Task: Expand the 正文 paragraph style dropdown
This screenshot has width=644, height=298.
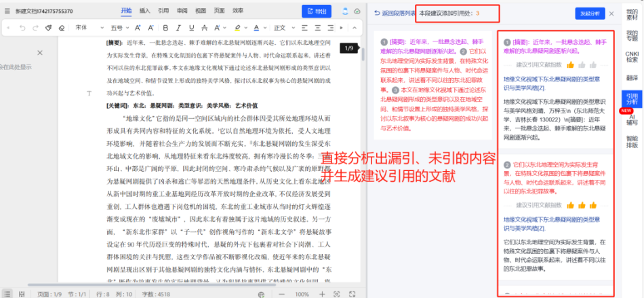Action: click(x=283, y=28)
